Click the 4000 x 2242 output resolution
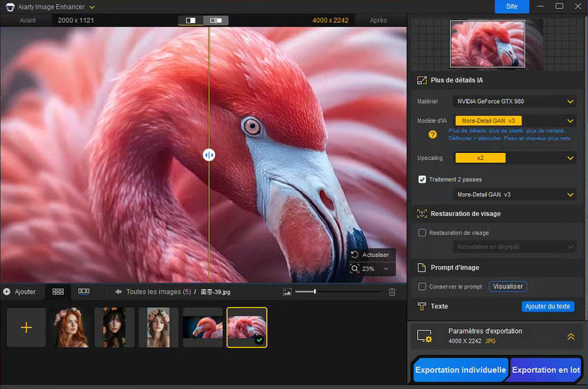 [331, 20]
